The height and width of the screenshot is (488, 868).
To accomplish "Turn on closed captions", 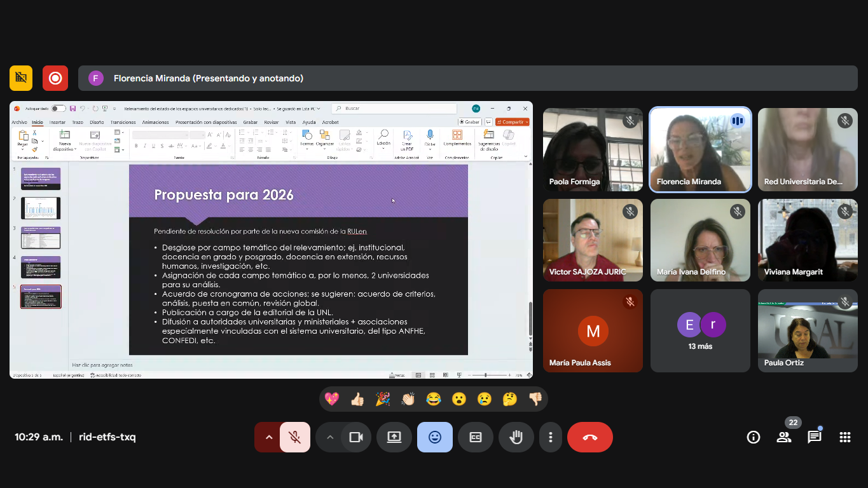I will point(476,437).
